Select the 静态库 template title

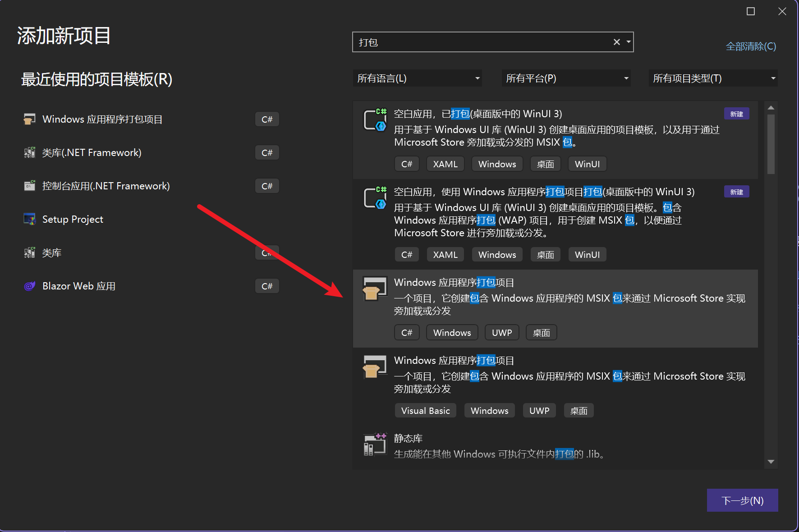(408, 438)
